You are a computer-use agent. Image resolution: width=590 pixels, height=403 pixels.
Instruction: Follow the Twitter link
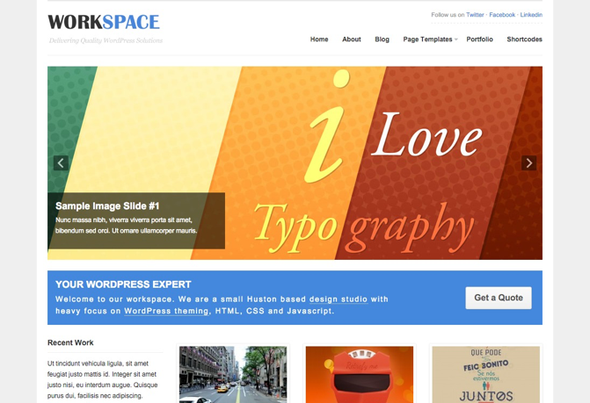(x=475, y=15)
